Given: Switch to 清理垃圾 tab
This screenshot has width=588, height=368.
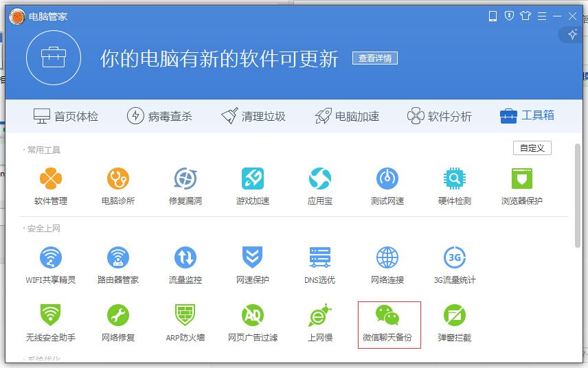Looking at the screenshot, I should (x=253, y=116).
